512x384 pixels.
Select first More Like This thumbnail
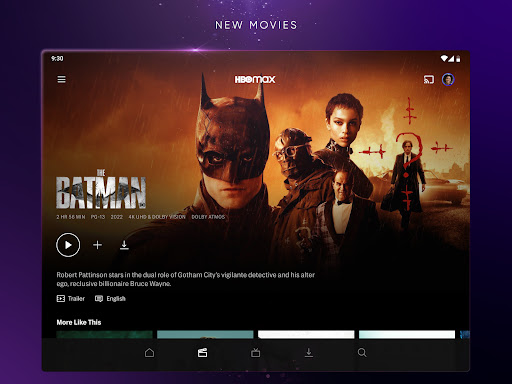point(104,334)
